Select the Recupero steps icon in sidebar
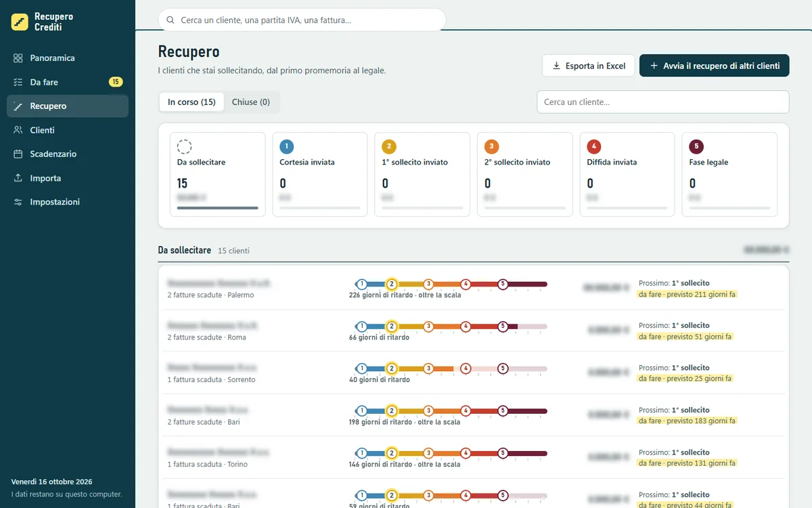 point(18,106)
